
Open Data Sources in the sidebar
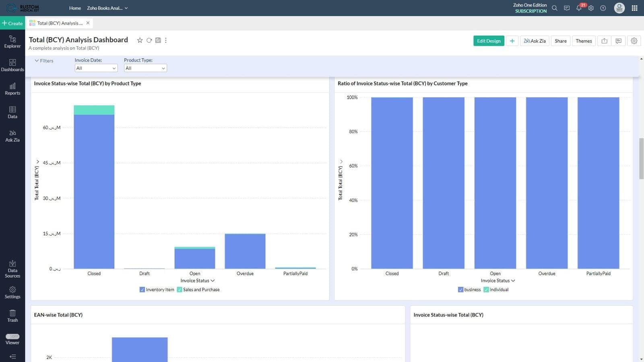[x=12, y=269]
